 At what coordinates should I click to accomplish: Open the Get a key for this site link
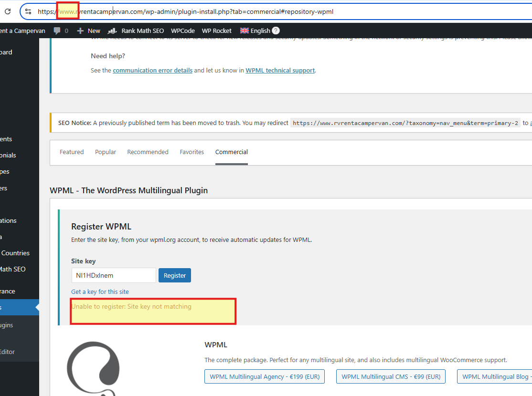[100, 292]
